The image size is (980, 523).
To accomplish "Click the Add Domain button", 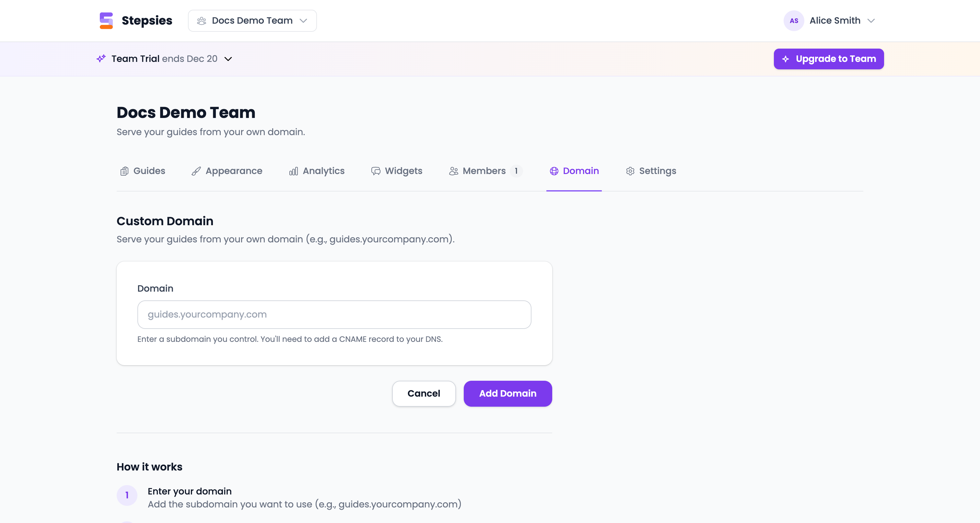I will 507,393.
